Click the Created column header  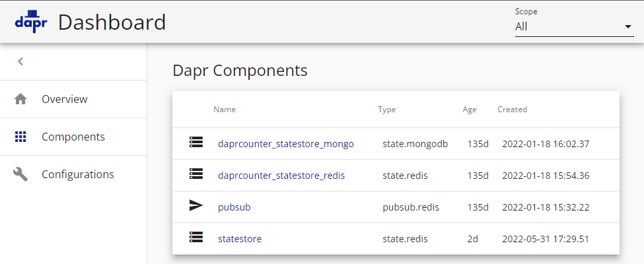[512, 110]
